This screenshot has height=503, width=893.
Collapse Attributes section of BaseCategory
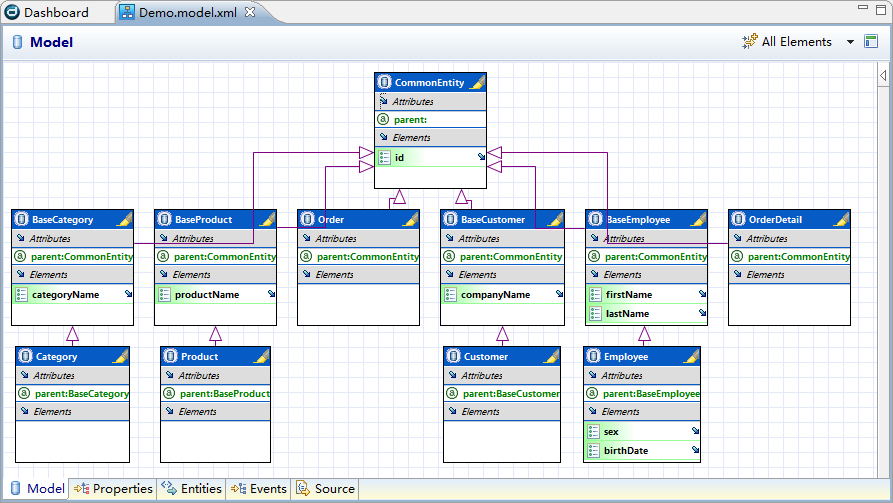click(x=20, y=239)
